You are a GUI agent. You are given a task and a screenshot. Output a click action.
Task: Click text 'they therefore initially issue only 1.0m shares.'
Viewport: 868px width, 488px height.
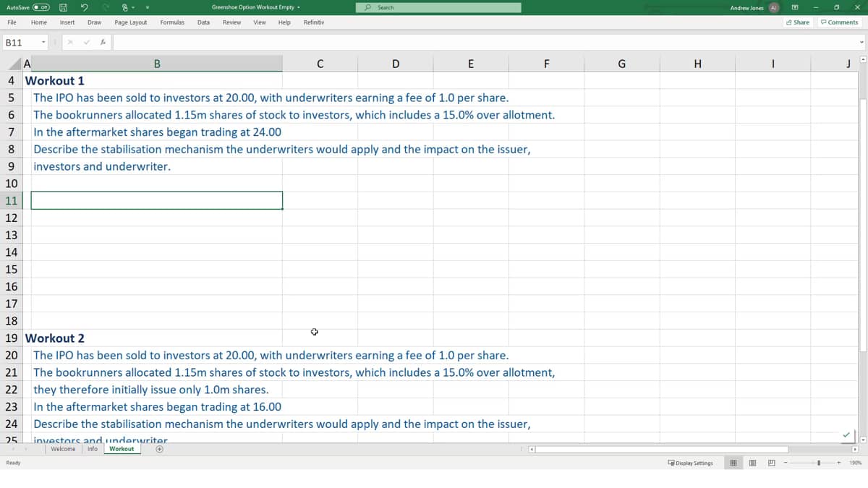pyautogui.click(x=150, y=390)
